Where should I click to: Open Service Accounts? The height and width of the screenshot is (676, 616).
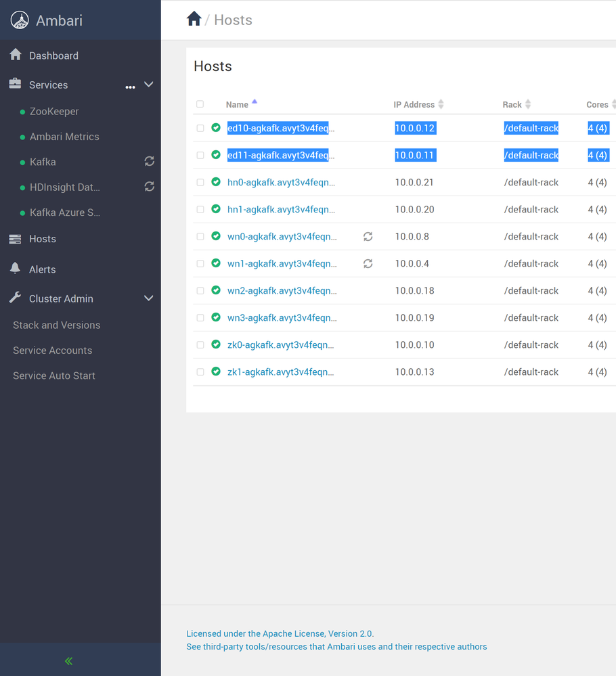[53, 351]
